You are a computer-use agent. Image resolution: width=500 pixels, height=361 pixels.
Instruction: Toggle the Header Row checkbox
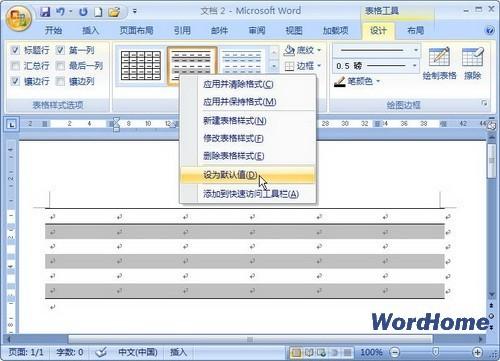(x=15, y=50)
